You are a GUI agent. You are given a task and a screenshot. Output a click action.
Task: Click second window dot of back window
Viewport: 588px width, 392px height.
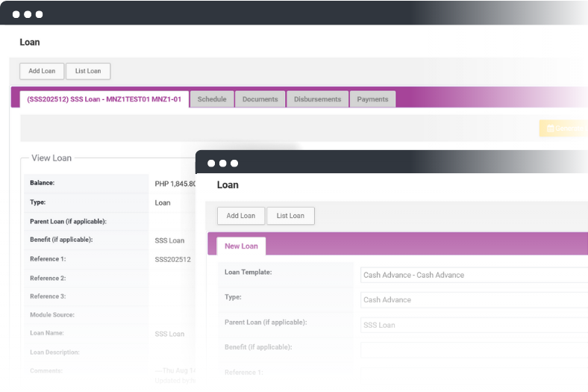(28, 14)
